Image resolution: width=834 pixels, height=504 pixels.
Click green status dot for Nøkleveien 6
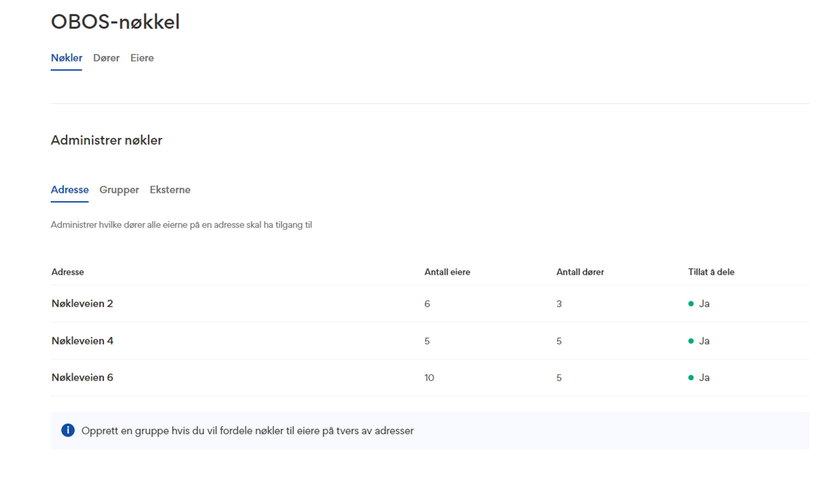[691, 377]
